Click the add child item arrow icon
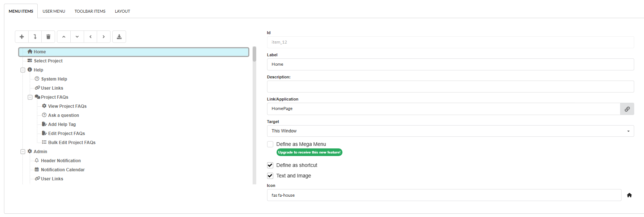This screenshot has height=217, width=644. pyautogui.click(x=35, y=37)
